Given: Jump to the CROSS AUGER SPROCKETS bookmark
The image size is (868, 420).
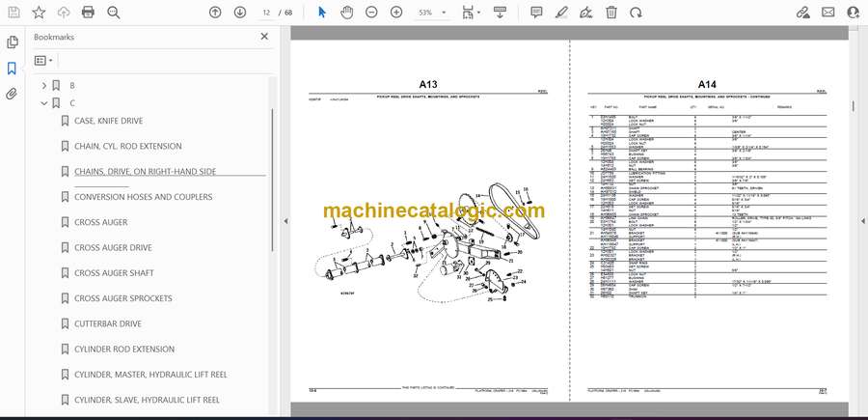Looking at the screenshot, I should point(122,298).
